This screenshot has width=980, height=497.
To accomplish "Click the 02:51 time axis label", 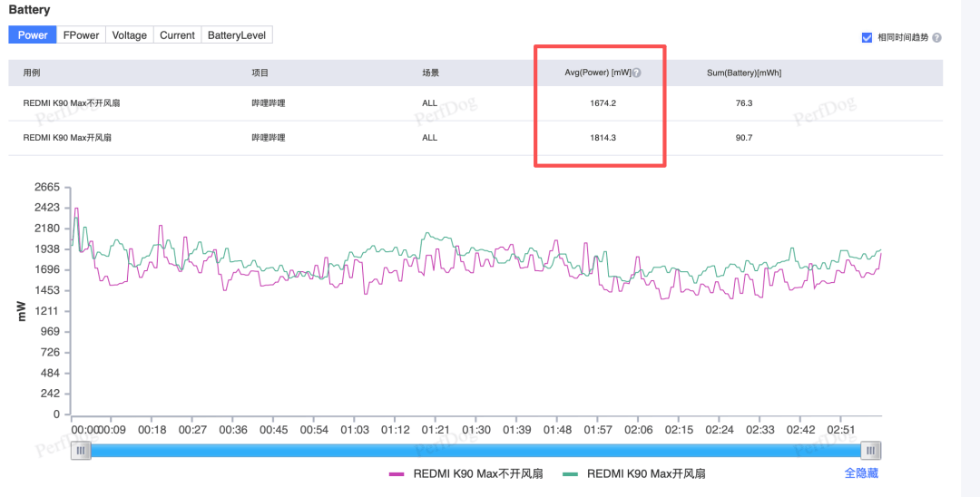I will click(x=840, y=430).
